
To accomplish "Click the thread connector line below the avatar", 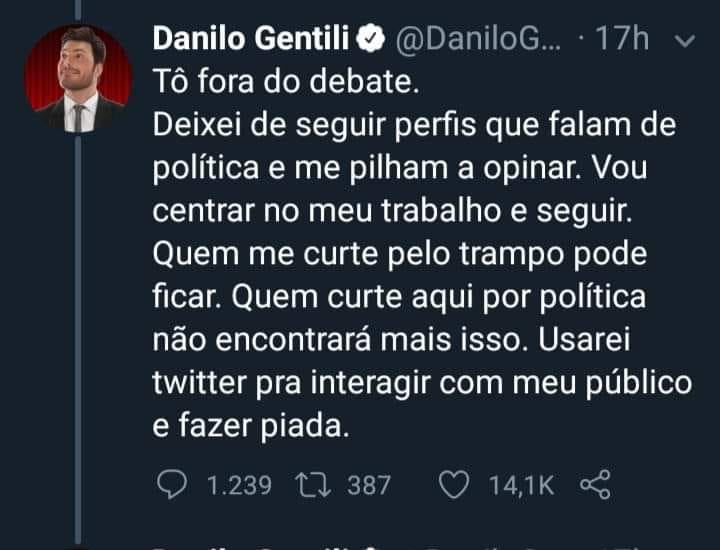I will pyautogui.click(x=78, y=341).
